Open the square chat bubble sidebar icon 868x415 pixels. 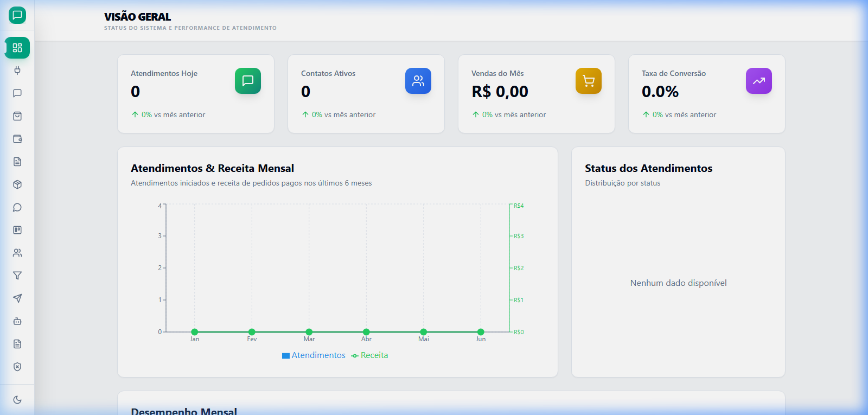[x=17, y=93]
